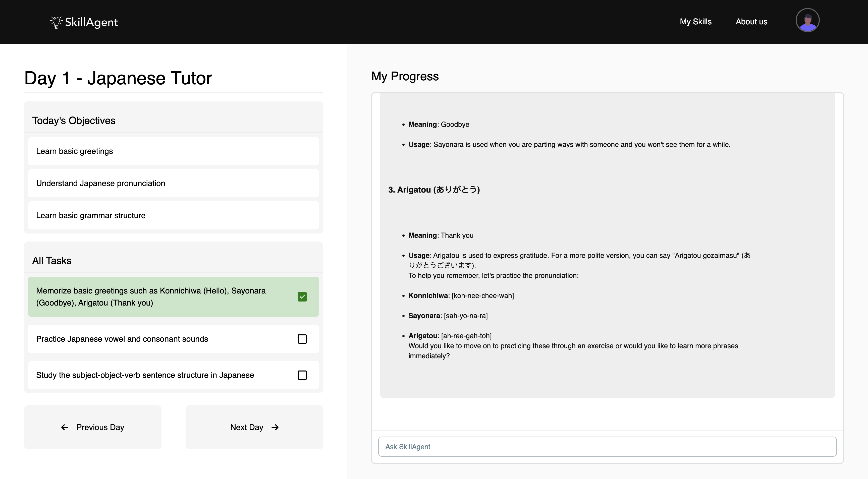Select the Learn basic greetings objective
The image size is (868, 479).
pos(173,151)
